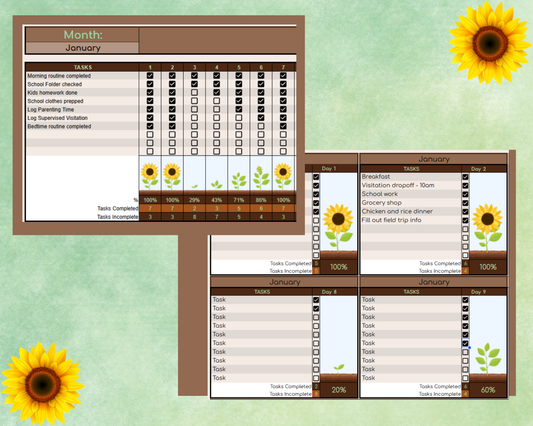This screenshot has width=533, height=426.
Task: Click the Day 2 sunflower in weekly tracker
Action: tap(172, 176)
